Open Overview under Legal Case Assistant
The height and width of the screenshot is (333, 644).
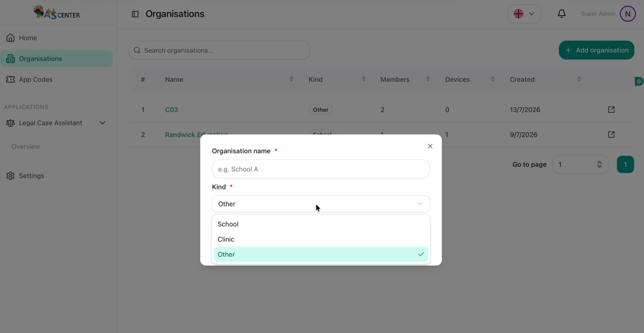tap(26, 147)
